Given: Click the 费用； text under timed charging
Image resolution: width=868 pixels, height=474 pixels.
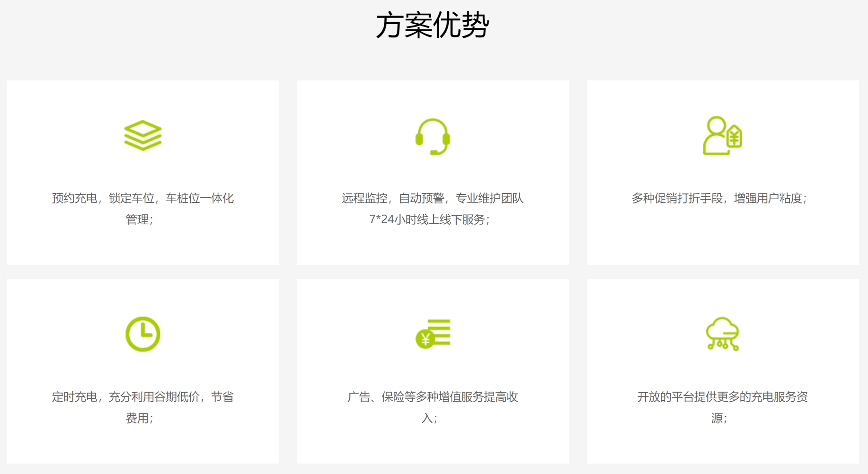Looking at the screenshot, I should [140, 418].
